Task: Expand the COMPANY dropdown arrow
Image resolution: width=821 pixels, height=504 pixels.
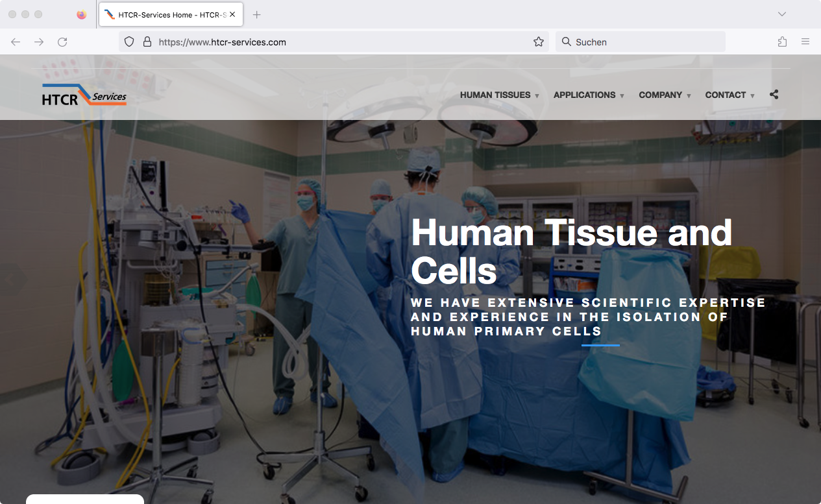Action: pos(689,96)
